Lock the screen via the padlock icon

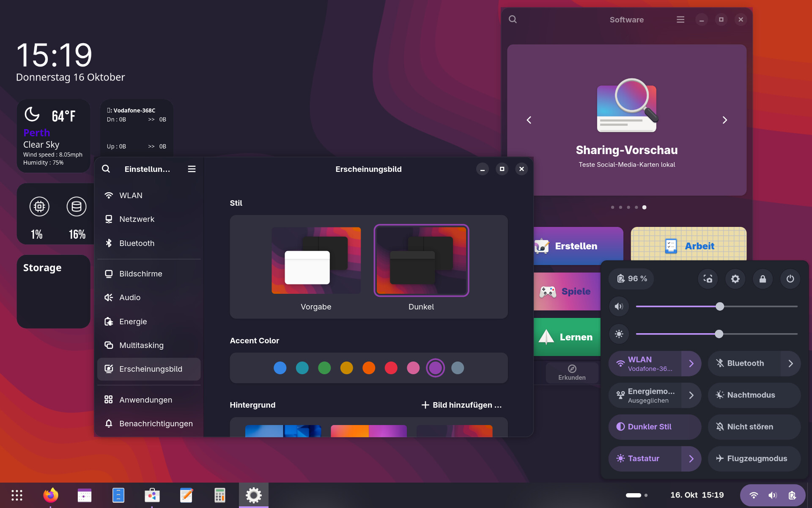[763, 279]
